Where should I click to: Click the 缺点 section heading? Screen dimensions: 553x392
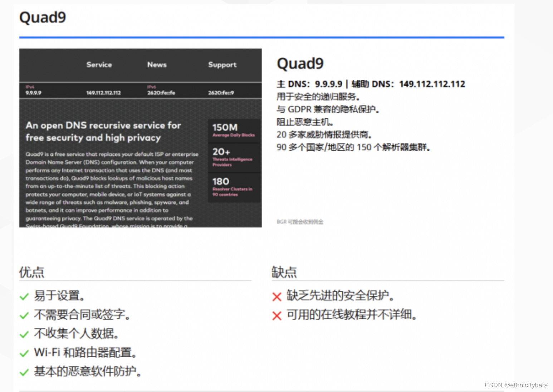pos(284,272)
